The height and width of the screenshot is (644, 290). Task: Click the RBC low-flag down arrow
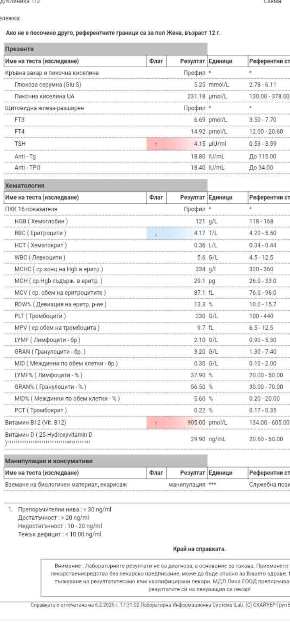(x=156, y=233)
